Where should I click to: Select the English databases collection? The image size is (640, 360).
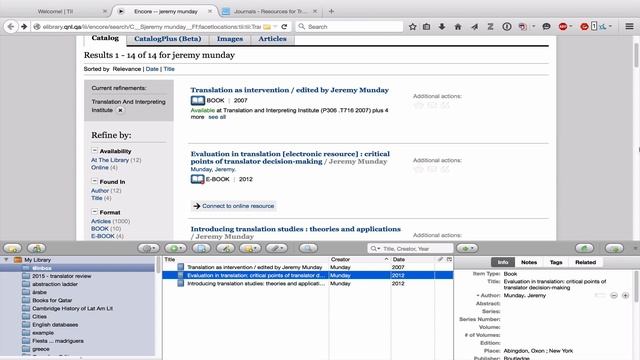tap(55, 324)
